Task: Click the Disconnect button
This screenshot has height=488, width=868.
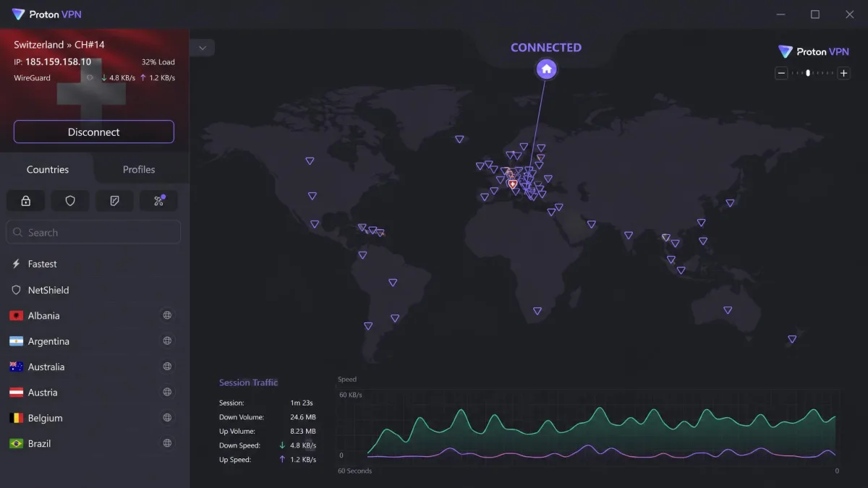Action: 94,132
